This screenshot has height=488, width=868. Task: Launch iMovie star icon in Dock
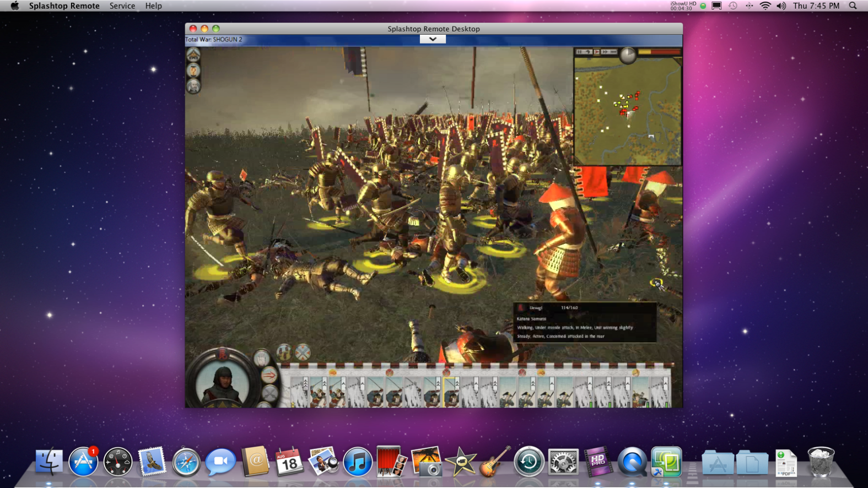point(461,461)
